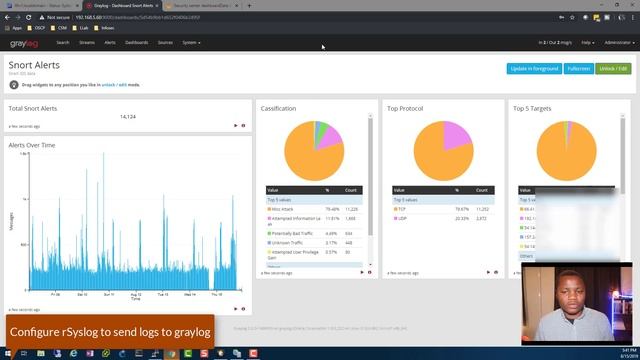The width and height of the screenshot is (640, 360).
Task: Click the Top Protocol pie chart
Action: click(x=444, y=151)
